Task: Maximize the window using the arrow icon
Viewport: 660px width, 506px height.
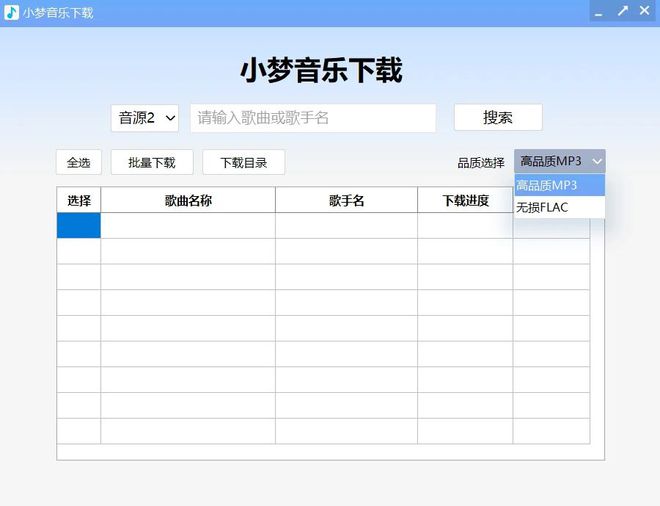Action: pos(622,12)
